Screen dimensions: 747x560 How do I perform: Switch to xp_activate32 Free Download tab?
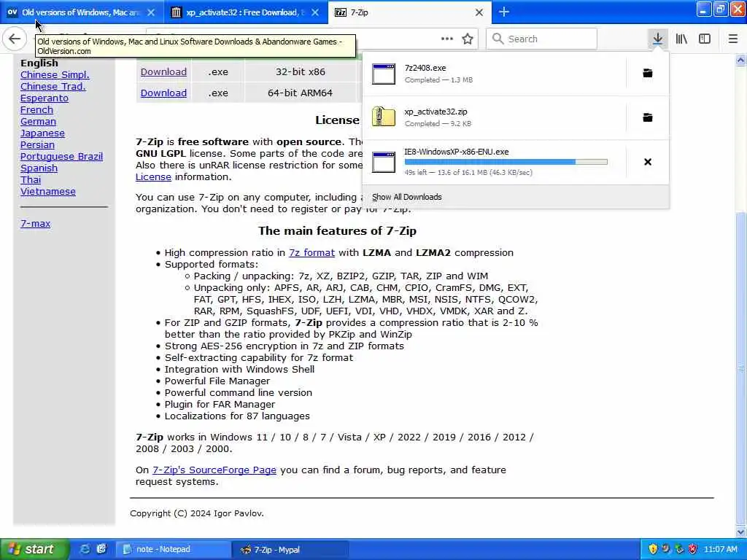245,12
